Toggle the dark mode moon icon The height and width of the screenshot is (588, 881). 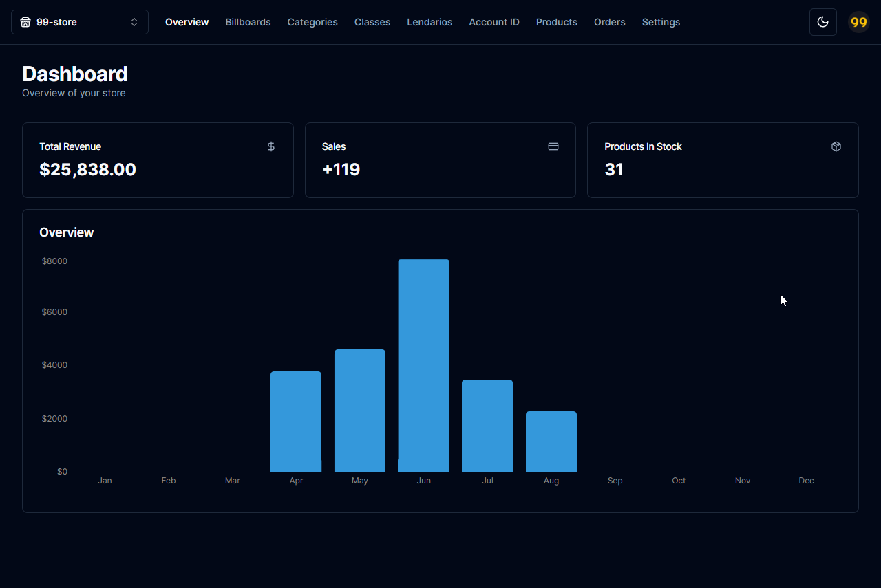[x=822, y=22]
